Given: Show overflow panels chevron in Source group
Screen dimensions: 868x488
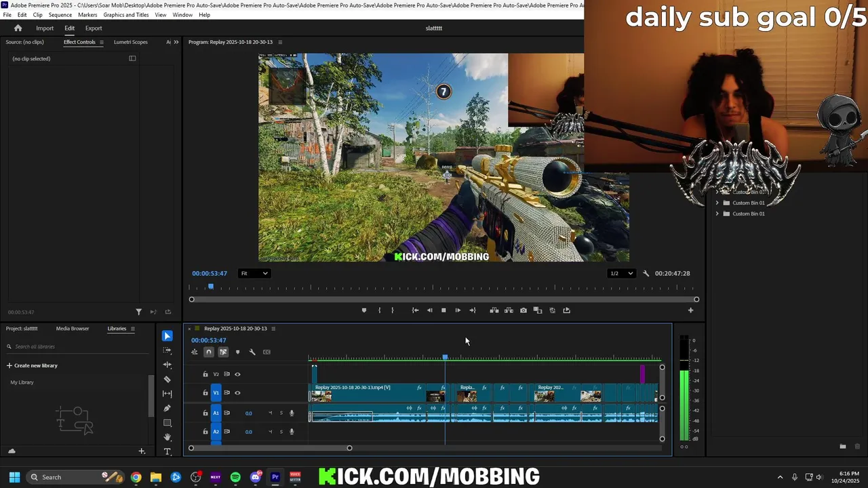Looking at the screenshot, I should [x=176, y=42].
